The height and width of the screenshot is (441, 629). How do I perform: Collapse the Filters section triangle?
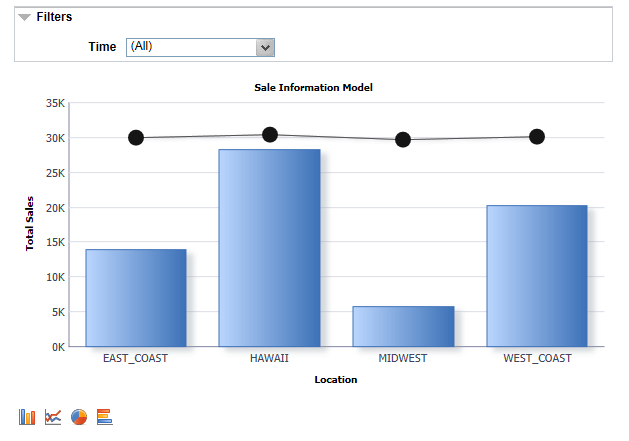tap(24, 17)
